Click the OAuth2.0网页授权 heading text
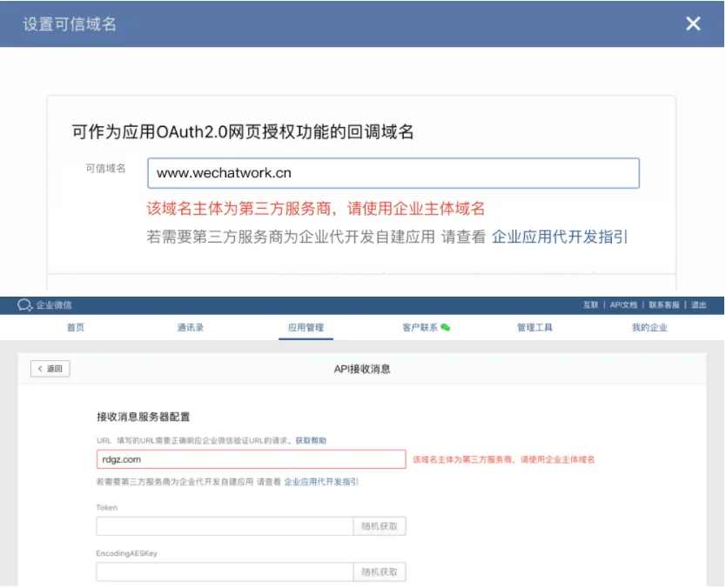The height and width of the screenshot is (588, 726). (x=243, y=132)
